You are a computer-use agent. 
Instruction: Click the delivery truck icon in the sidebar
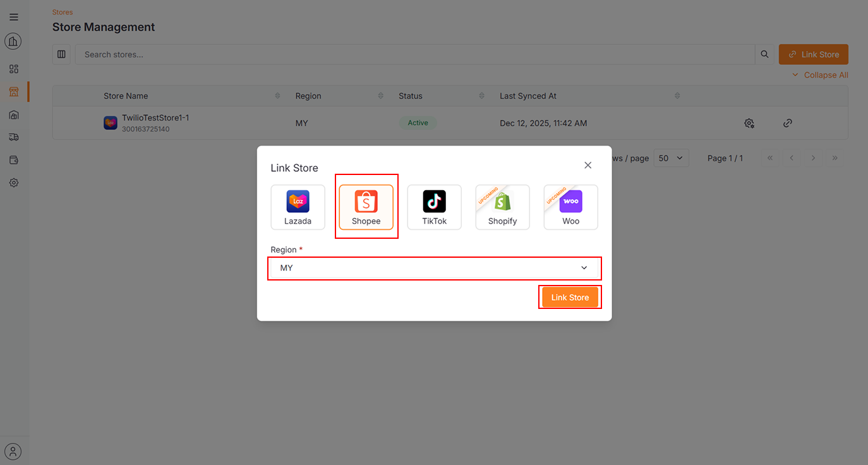(13, 137)
